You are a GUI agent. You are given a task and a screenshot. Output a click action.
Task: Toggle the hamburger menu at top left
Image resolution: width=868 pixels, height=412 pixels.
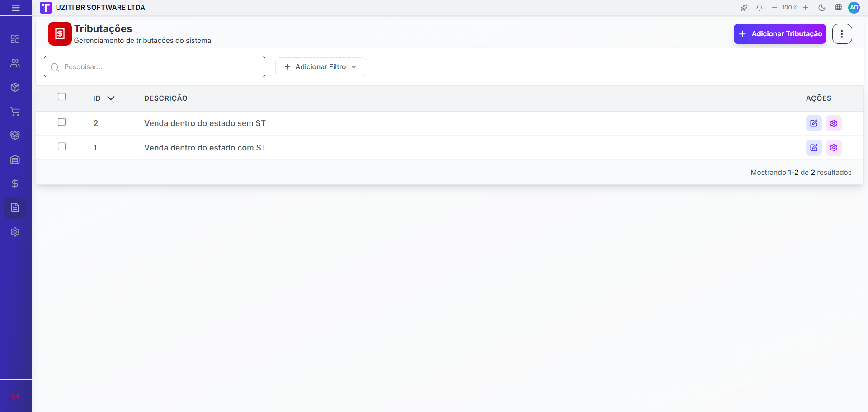(16, 8)
